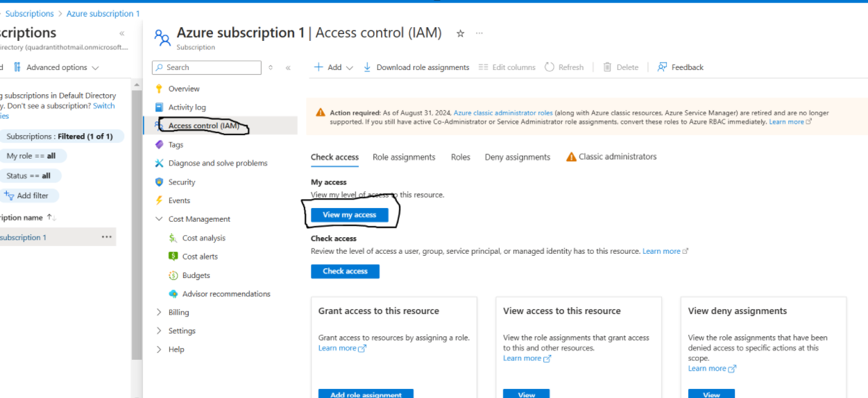Click the Overview key icon in sidebar
The width and height of the screenshot is (868, 398).
(159, 89)
